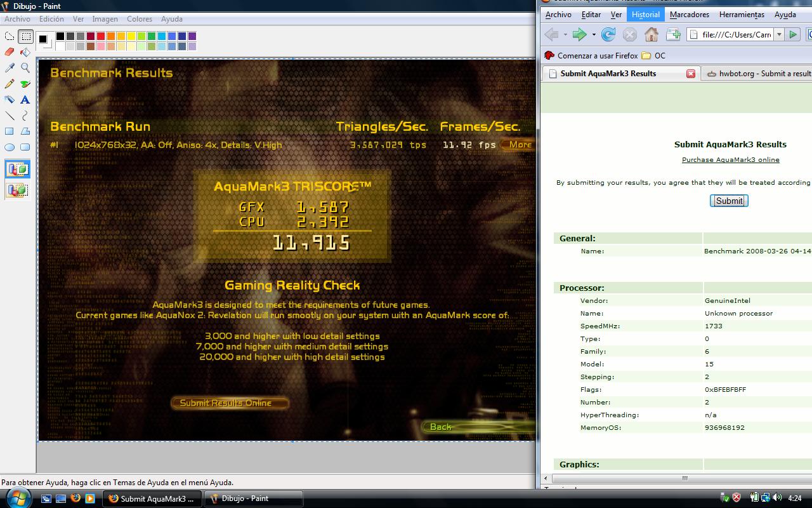Click Firefox's grayed Back arrow
The image size is (812, 508).
[551, 34]
